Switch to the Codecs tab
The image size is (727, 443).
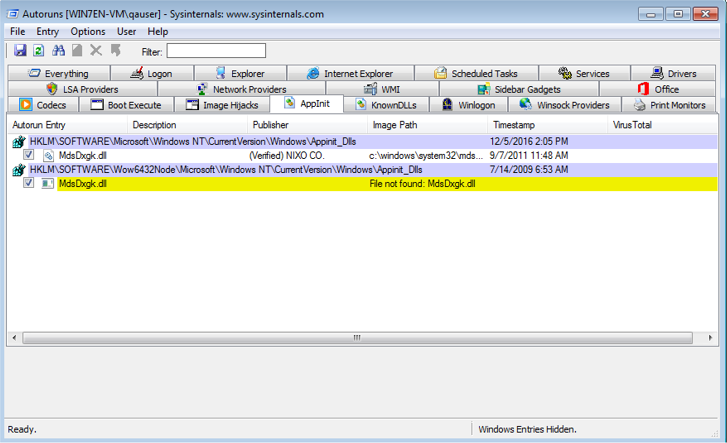(x=43, y=105)
